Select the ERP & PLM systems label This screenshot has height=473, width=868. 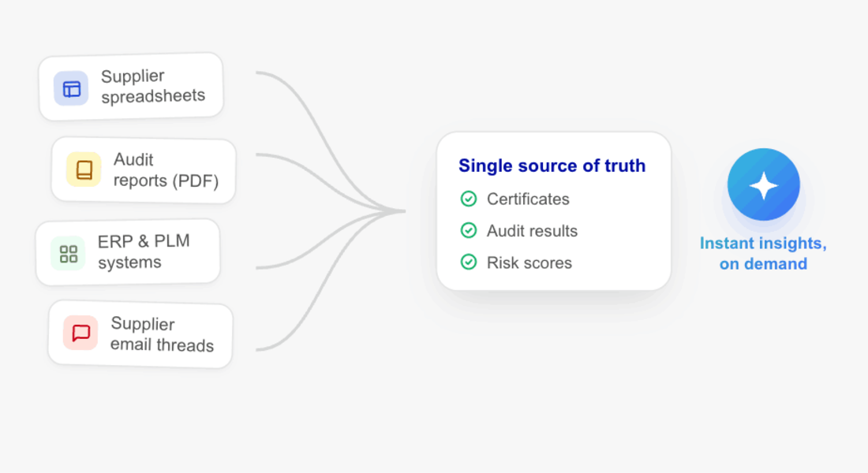point(144,251)
